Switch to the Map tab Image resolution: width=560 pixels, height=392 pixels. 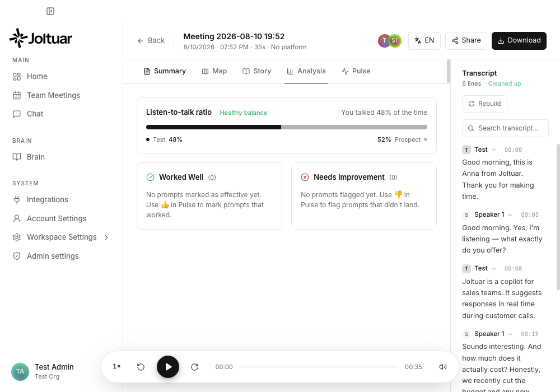[214, 71]
